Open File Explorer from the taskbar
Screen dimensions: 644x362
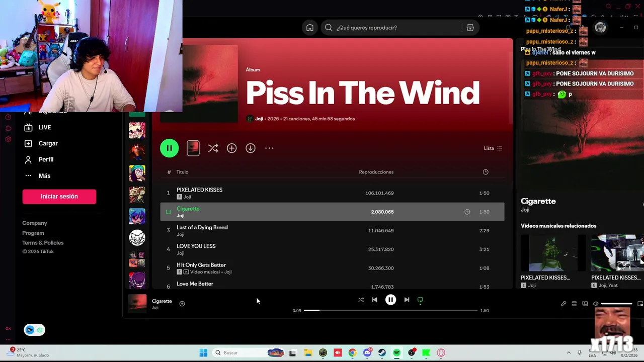[308, 353]
